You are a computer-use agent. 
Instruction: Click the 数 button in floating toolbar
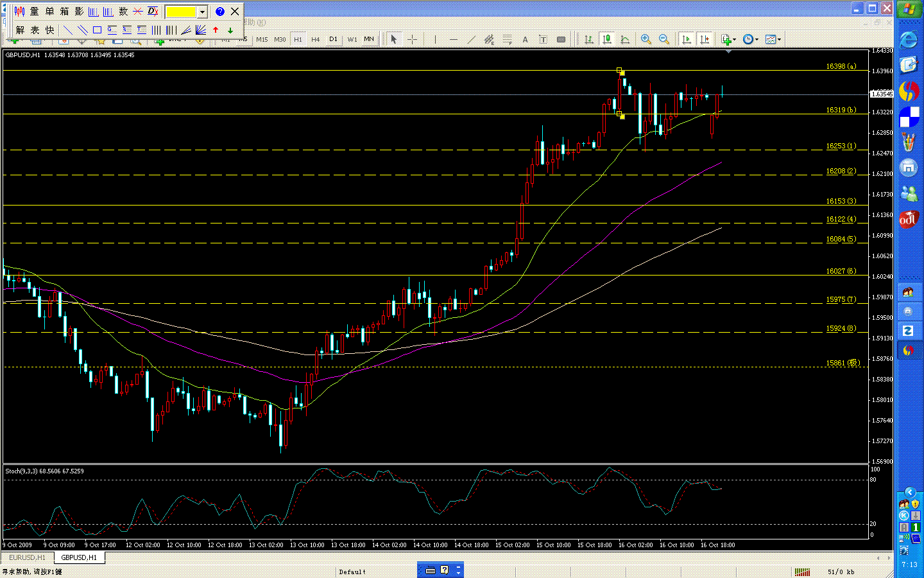point(123,12)
